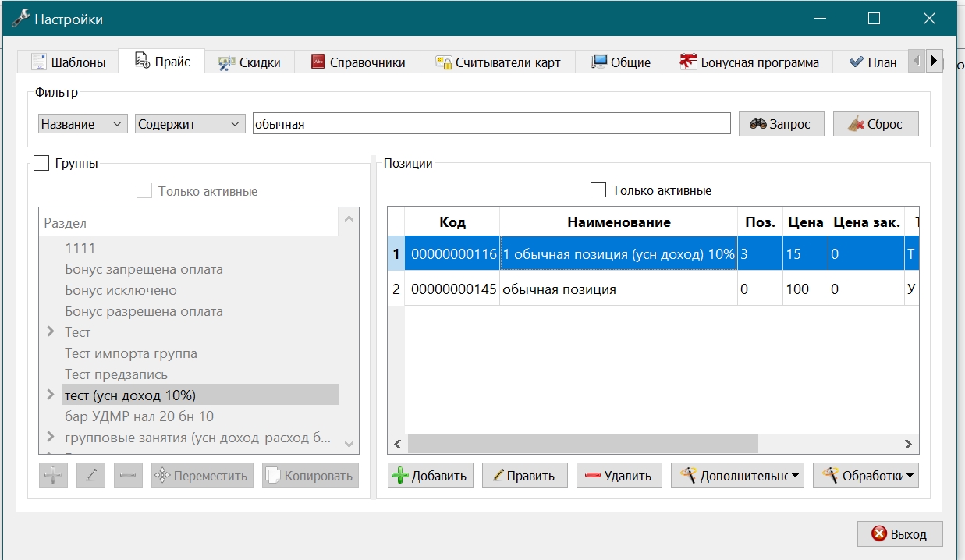Open the Название filter field dropdown
965x560 pixels.
[x=83, y=124]
